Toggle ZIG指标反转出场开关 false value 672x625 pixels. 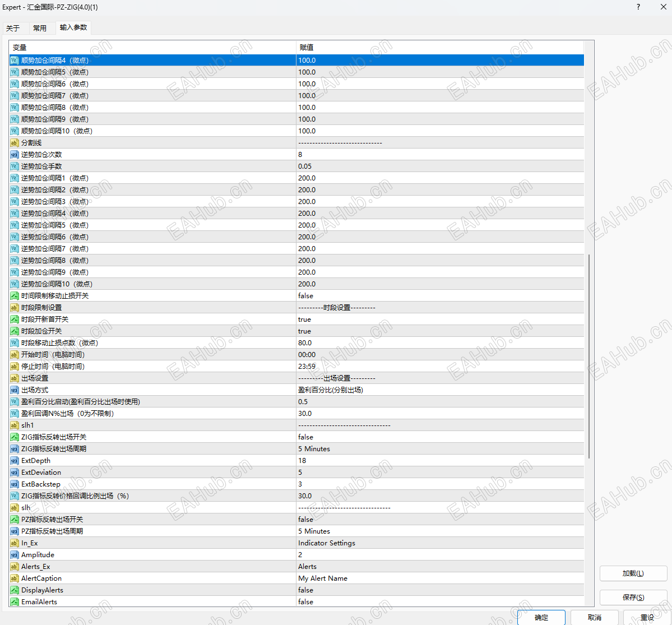(x=440, y=437)
